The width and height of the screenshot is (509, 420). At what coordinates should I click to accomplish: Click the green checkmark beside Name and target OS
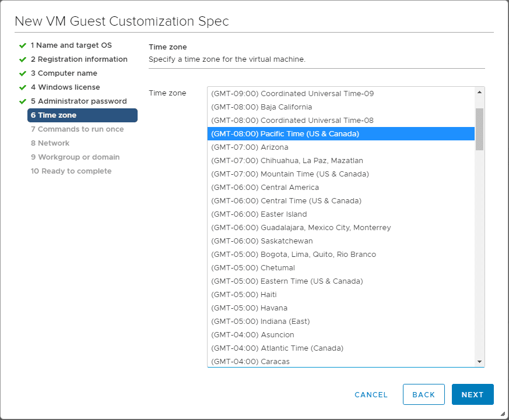(23, 45)
